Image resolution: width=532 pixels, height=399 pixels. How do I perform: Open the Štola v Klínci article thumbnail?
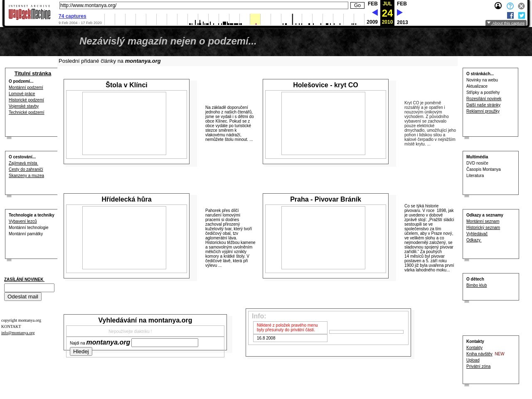click(124, 123)
